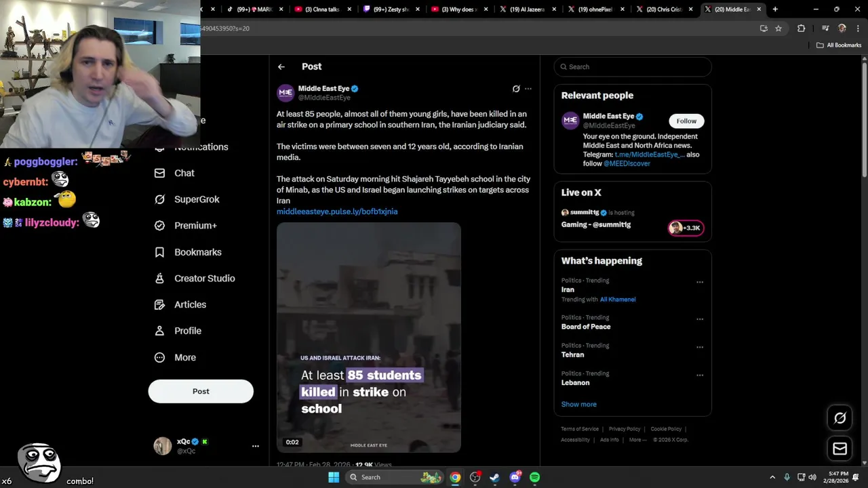Switch to the ohnePixel tab
The image size is (868, 488).
[x=595, y=9]
